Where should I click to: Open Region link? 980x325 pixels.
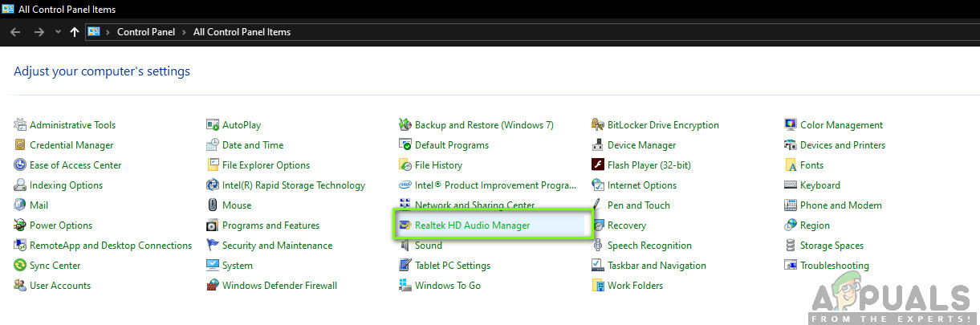click(815, 225)
